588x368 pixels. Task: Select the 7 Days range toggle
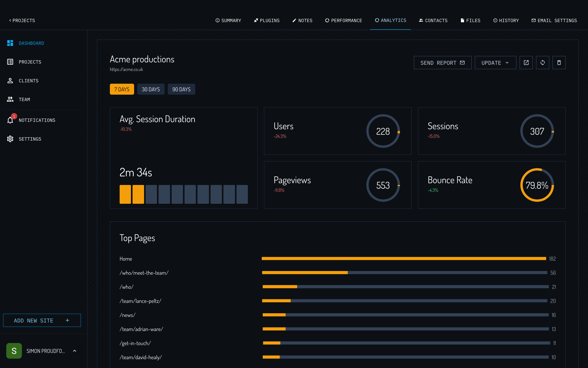[122, 89]
